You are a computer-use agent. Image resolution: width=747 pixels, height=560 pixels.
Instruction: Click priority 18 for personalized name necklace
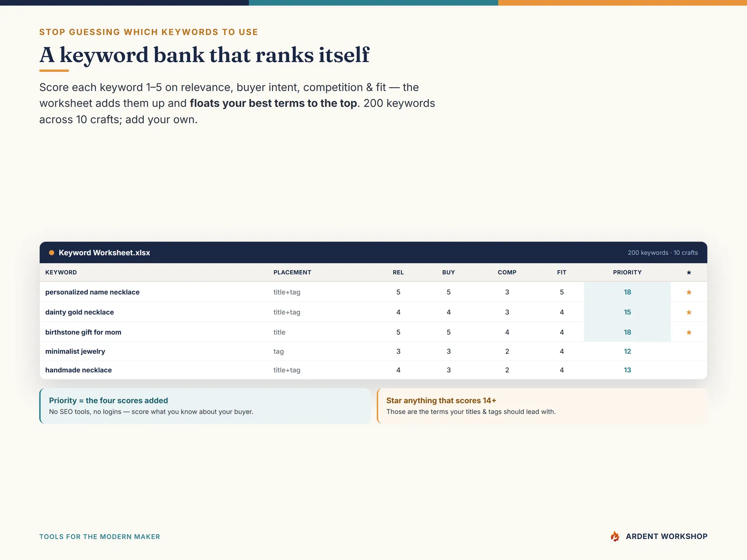point(627,292)
